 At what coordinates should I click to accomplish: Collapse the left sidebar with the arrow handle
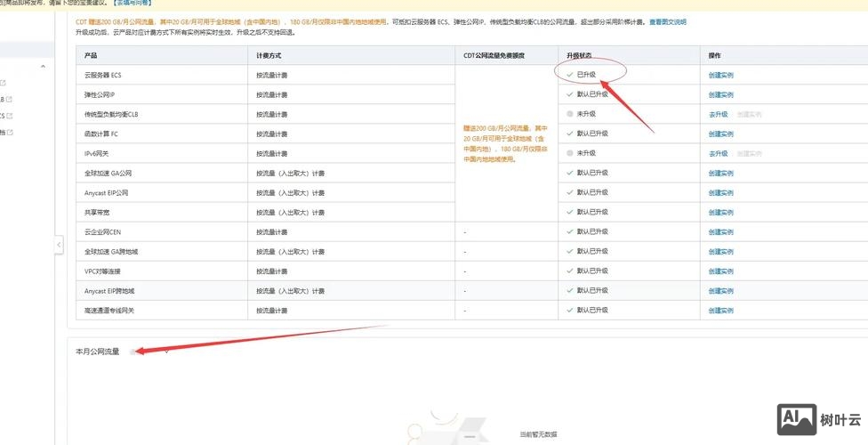[60, 245]
